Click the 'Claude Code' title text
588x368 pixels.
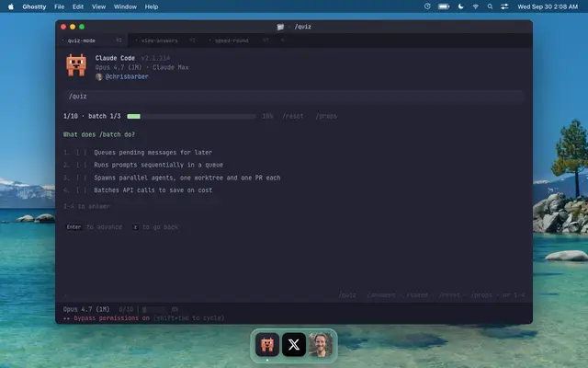115,58
